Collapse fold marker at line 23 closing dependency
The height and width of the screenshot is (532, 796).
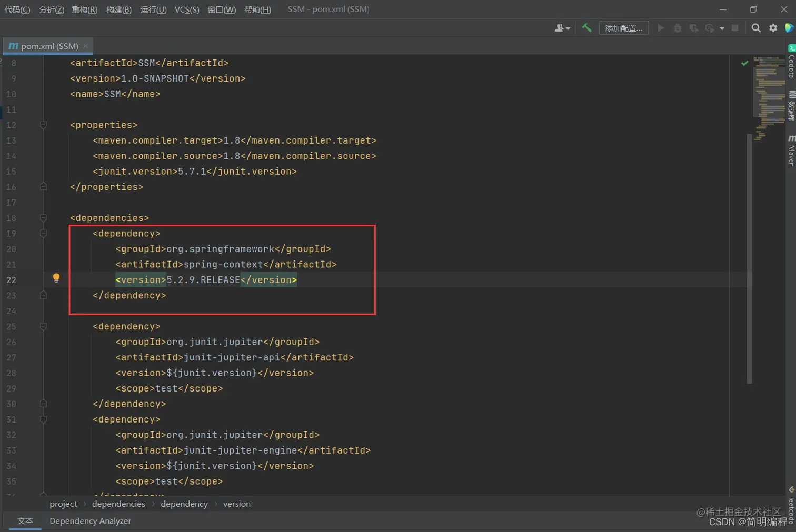point(44,295)
